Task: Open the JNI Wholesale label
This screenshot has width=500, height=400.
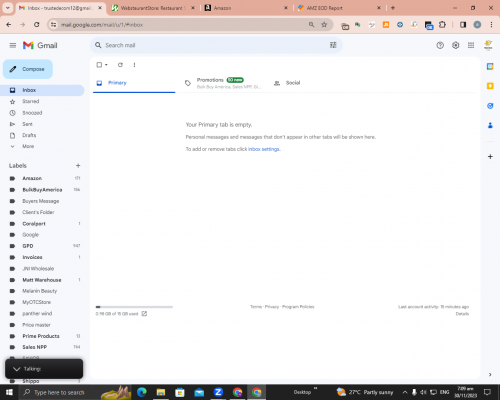Action: 38,269
